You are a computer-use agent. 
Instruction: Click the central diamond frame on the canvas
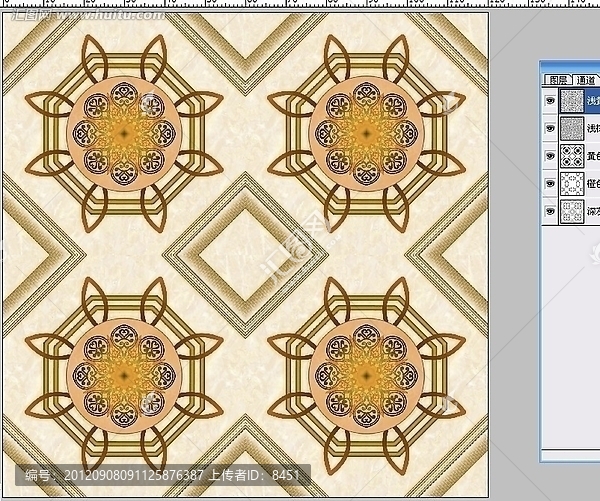pos(245,255)
